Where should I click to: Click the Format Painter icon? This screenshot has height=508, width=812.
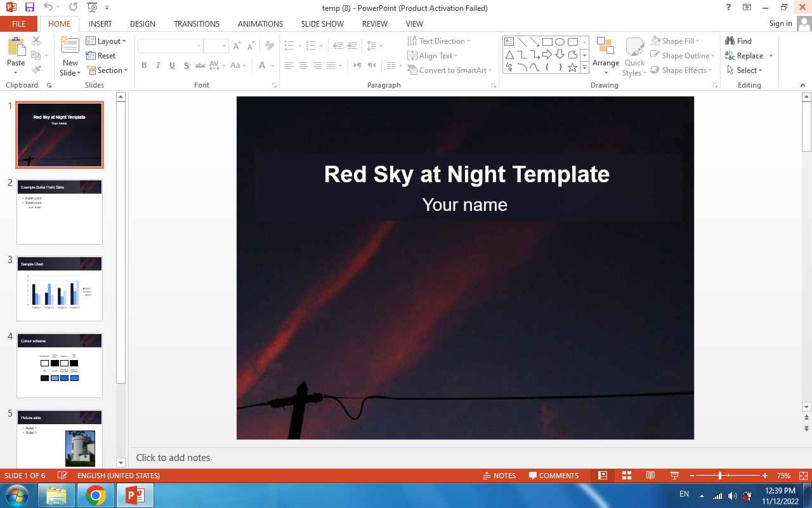[x=36, y=70]
